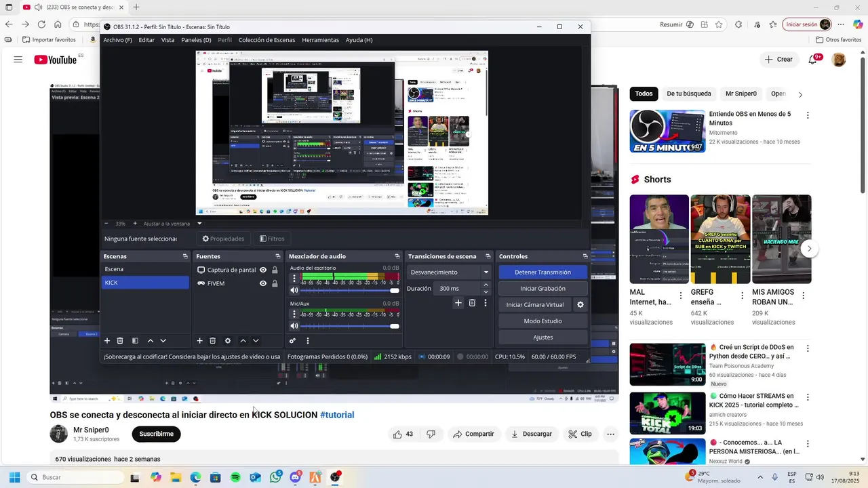This screenshot has height=488, width=868.
Task: Move source up with the Fuentes up arrow
Action: click(243, 341)
